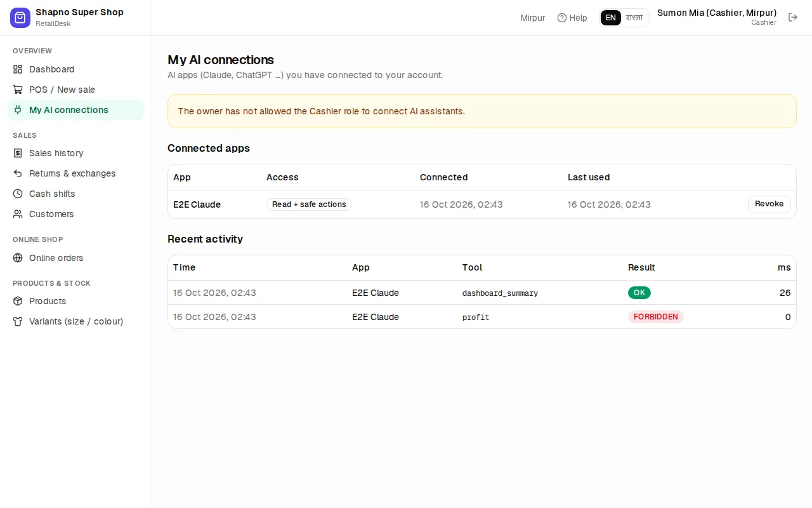Navigate to Returns & exchanges
This screenshot has height=508, width=812.
(76, 173)
